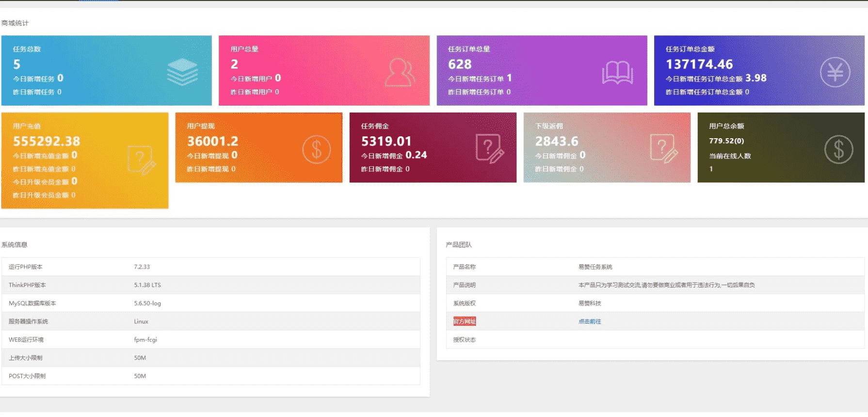Click the dollar circle icon in 用户提现 card
This screenshot has height=417, width=868.
click(317, 149)
